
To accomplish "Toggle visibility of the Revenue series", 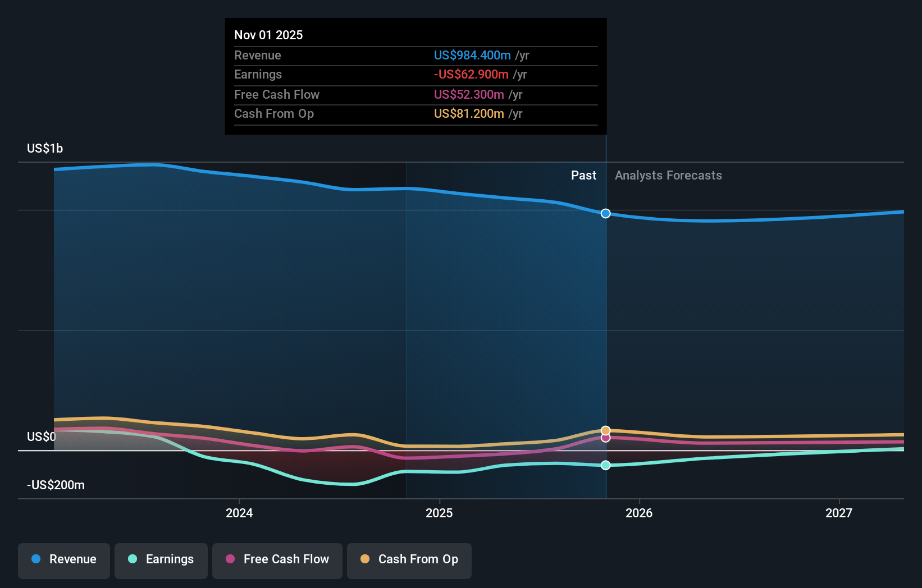I will pos(63,561).
